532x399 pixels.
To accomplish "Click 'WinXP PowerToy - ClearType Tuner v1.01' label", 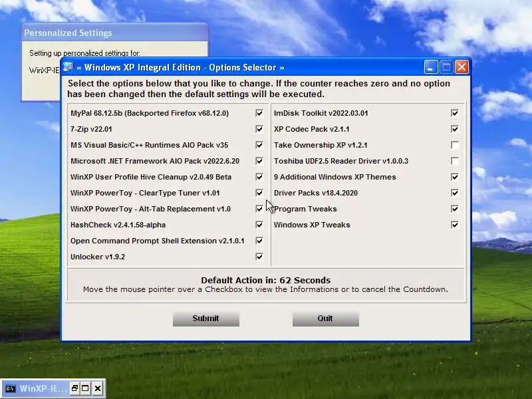I will pos(145,193).
